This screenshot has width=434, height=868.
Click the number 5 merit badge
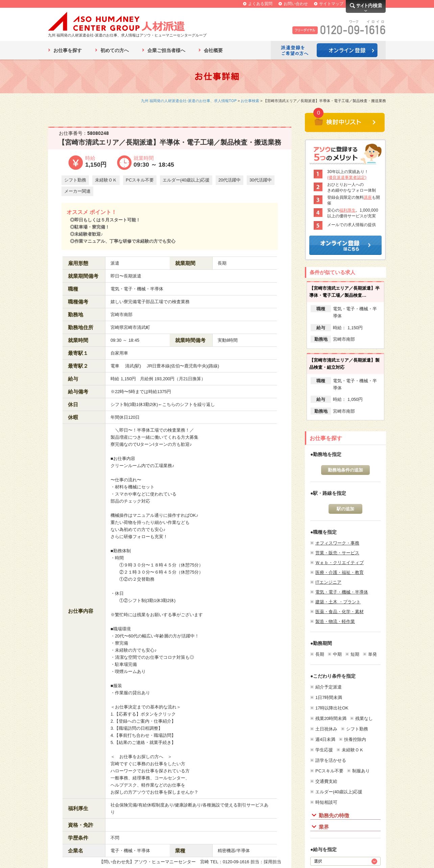(318, 225)
